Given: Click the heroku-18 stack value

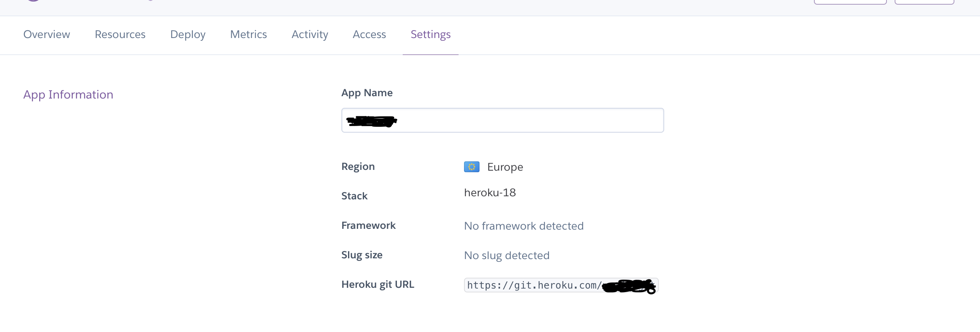Looking at the screenshot, I should click(490, 193).
